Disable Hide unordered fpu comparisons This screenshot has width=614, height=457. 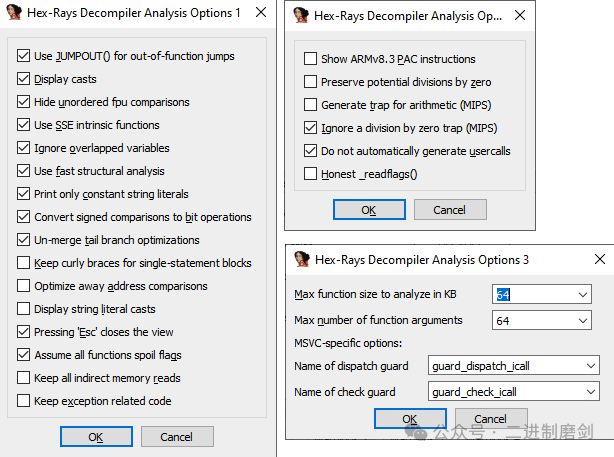coord(23,102)
